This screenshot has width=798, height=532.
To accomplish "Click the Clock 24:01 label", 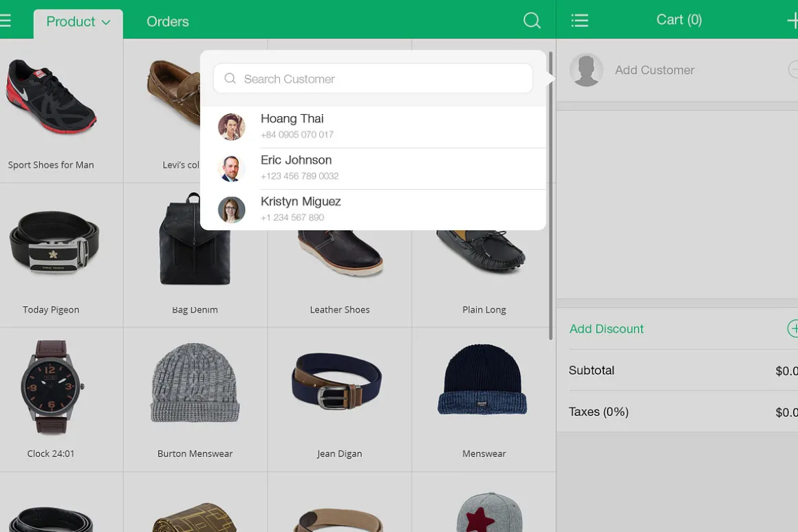I will pyautogui.click(x=51, y=454).
